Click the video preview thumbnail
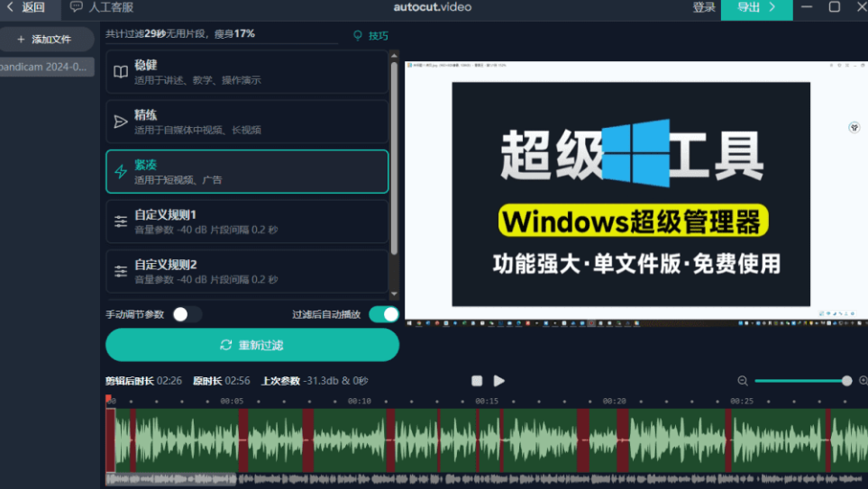The height and width of the screenshot is (489, 868). pyautogui.click(x=636, y=194)
